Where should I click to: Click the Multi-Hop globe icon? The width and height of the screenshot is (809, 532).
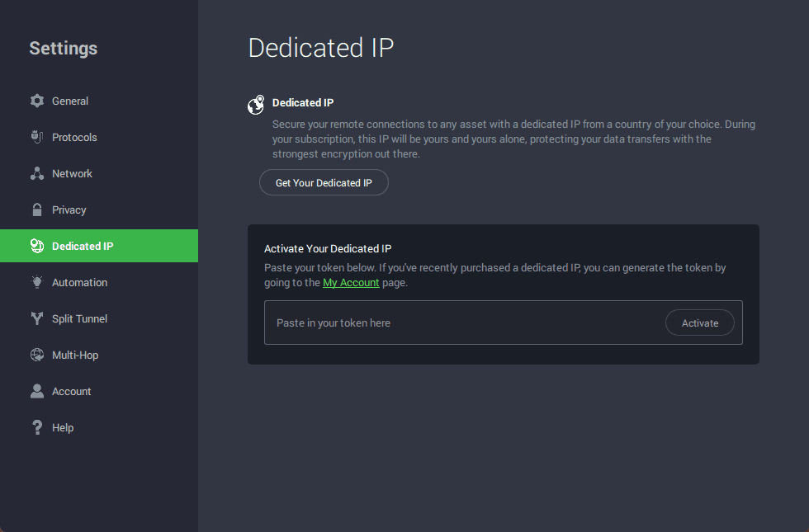(x=36, y=355)
